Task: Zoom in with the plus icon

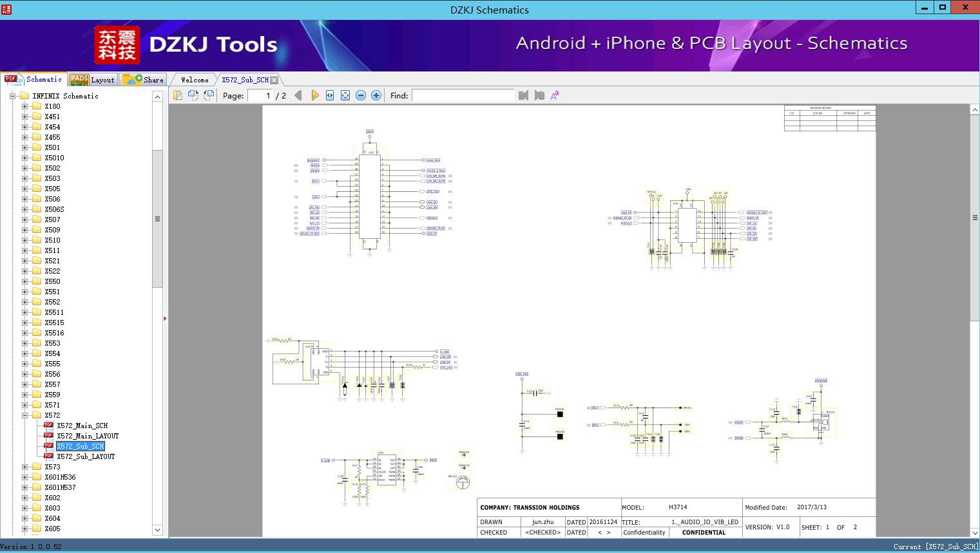Action: tap(376, 95)
